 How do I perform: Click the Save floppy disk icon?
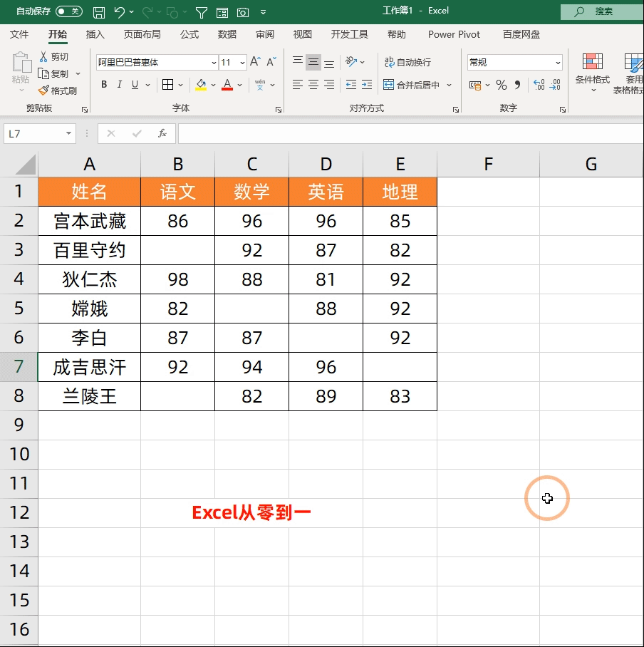99,12
